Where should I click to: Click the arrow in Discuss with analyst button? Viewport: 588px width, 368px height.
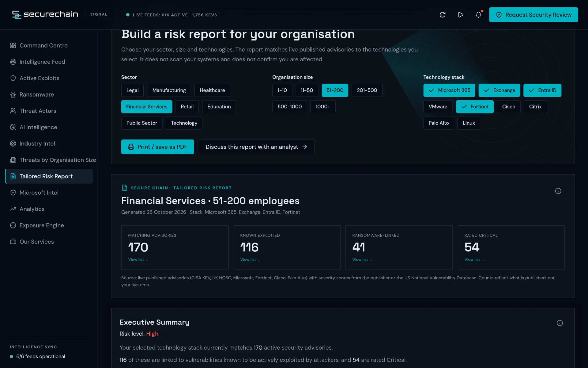point(304,147)
